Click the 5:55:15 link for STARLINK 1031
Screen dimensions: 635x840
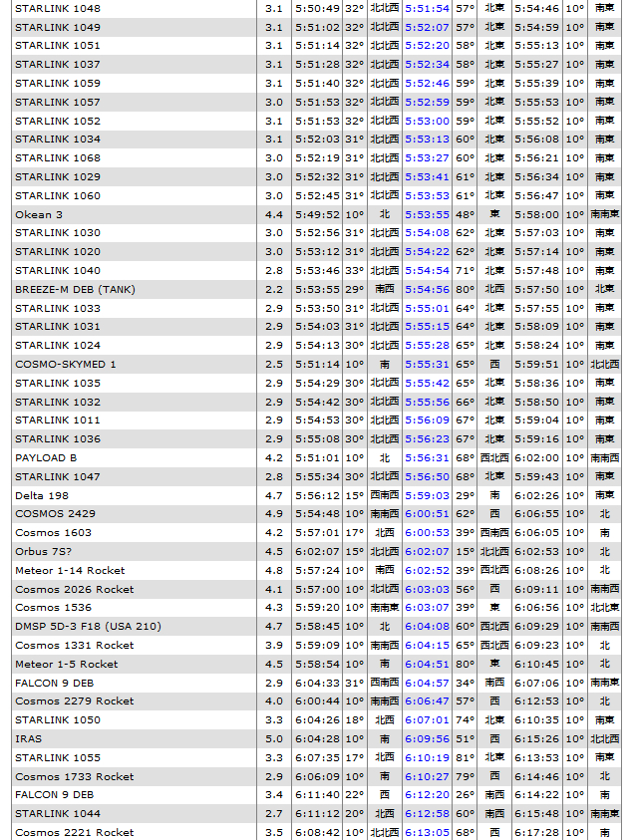pyautogui.click(x=427, y=326)
